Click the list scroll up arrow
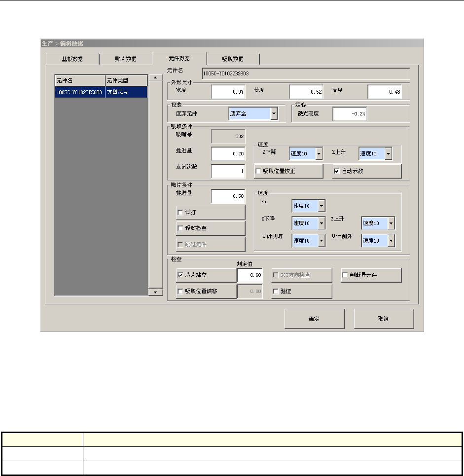The height and width of the screenshot is (476, 464). pos(156,78)
